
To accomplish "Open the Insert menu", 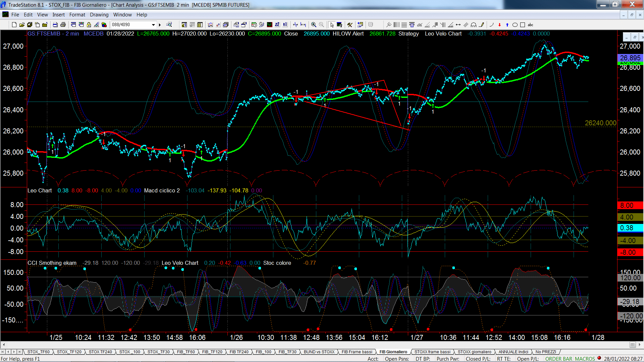I will 59,15.
